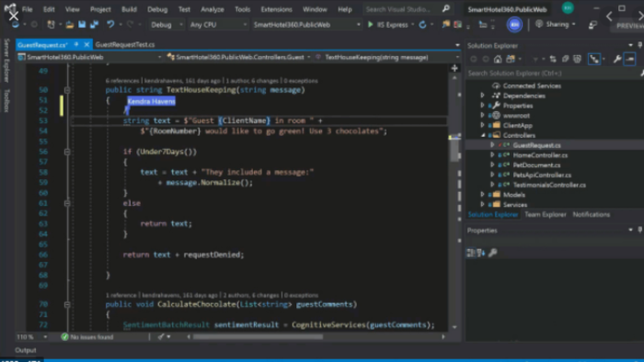Viewport: 644px width, 362px height.
Task: Click Switch Views icon in Solution Explorer toolbar
Action: pos(511,59)
